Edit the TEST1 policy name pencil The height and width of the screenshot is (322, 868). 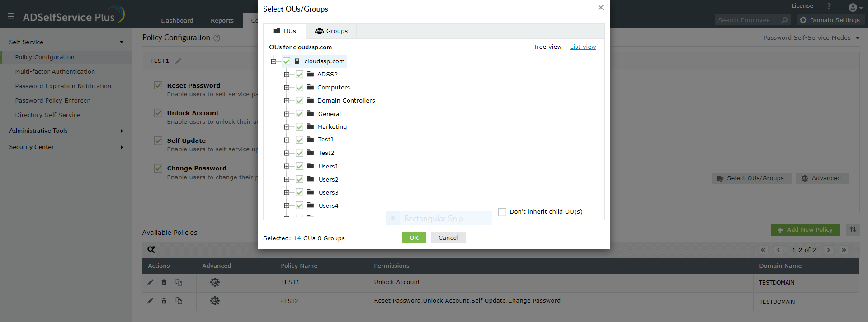[178, 61]
